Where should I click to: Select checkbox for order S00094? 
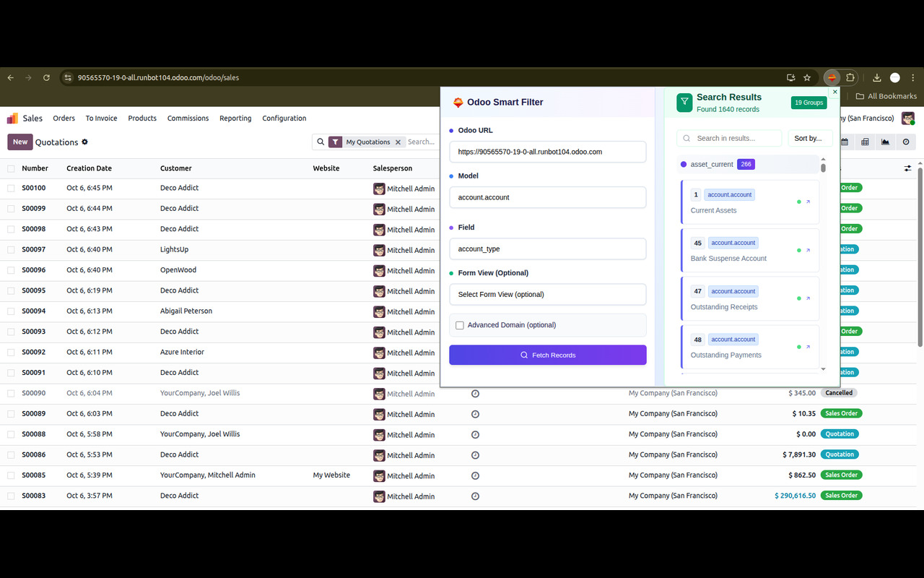click(x=11, y=311)
